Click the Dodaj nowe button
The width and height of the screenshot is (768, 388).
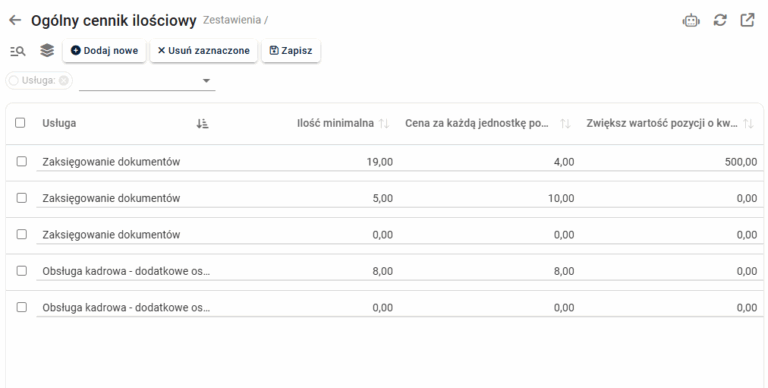[104, 50]
